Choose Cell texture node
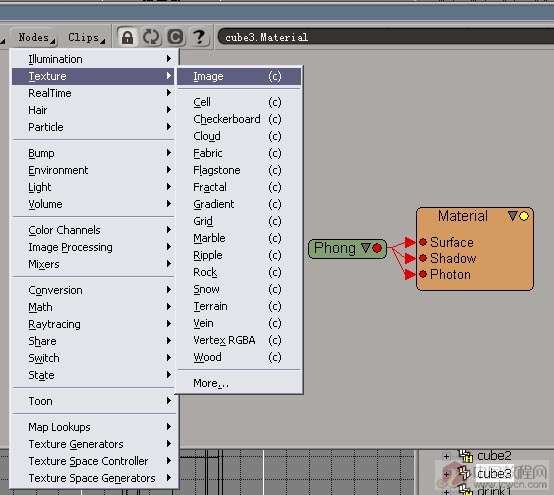 click(x=239, y=102)
